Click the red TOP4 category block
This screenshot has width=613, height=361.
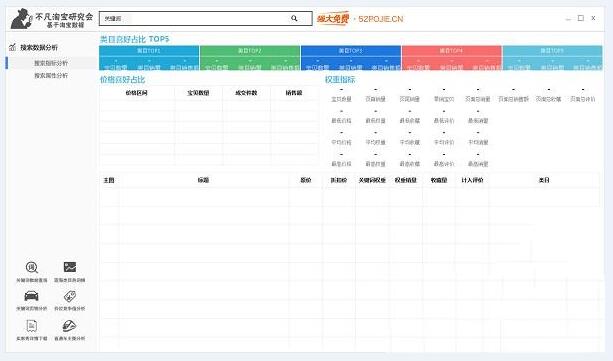(x=452, y=58)
